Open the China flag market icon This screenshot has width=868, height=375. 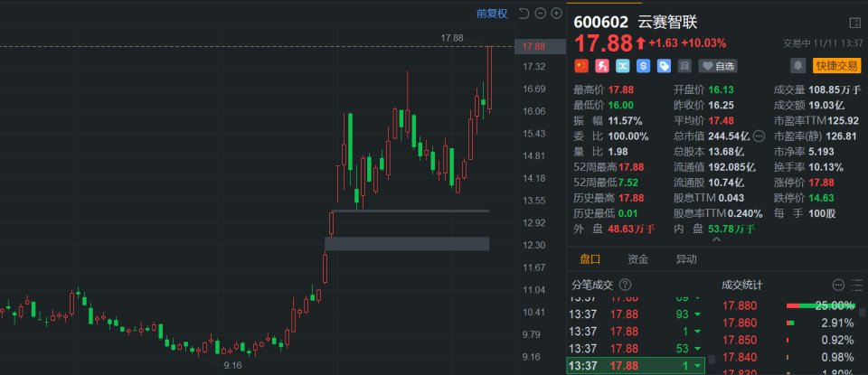580,66
